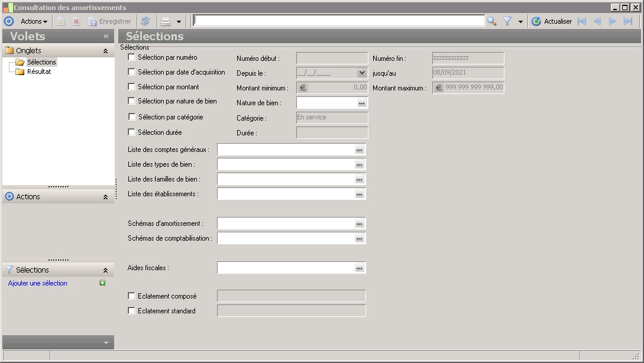Open the filter dropdown arrow in toolbar
Image resolution: width=644 pixels, height=363 pixels.
pos(520,22)
